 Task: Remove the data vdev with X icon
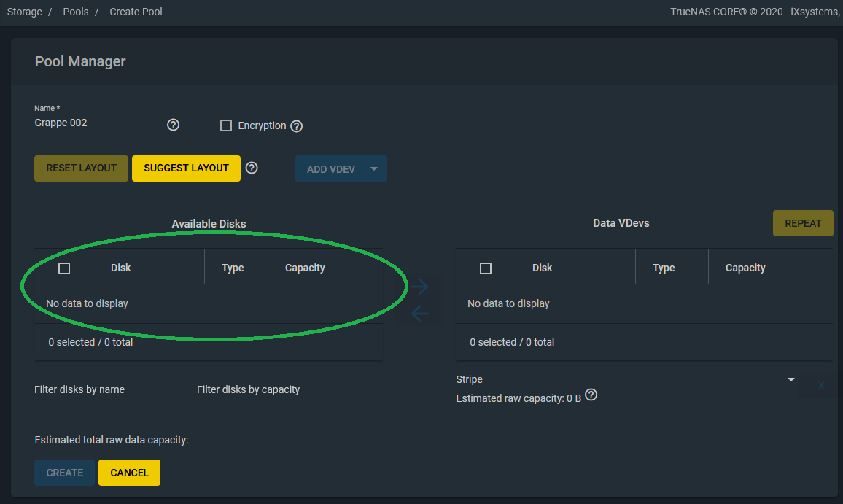pyautogui.click(x=821, y=385)
